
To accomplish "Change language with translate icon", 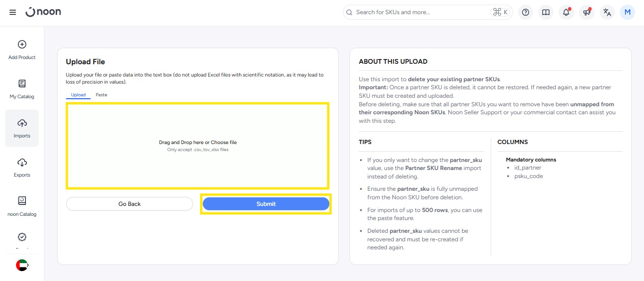I will coord(607,12).
